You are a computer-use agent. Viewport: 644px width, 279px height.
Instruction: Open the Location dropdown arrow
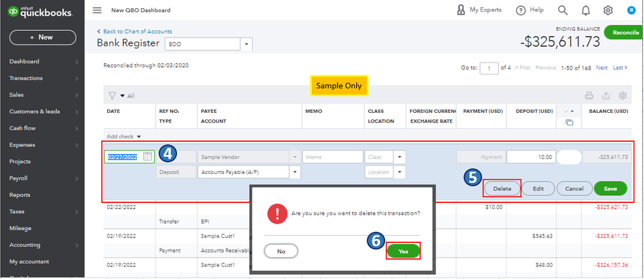point(399,172)
